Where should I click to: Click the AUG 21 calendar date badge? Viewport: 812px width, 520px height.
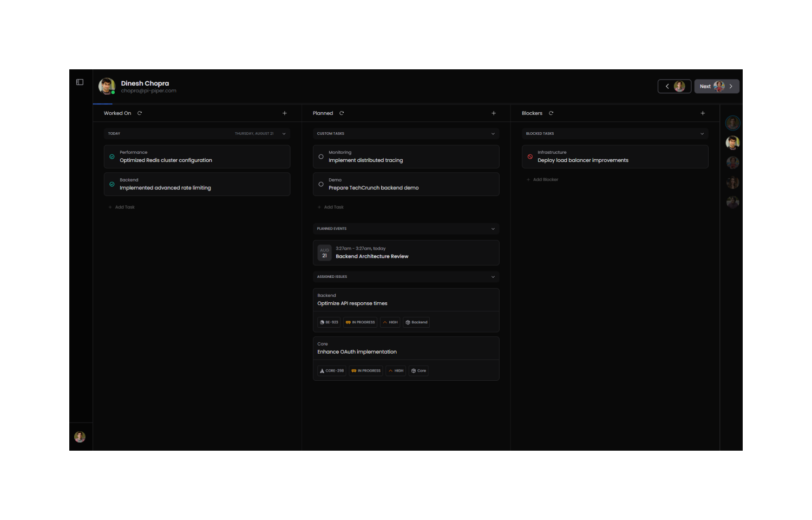point(324,253)
